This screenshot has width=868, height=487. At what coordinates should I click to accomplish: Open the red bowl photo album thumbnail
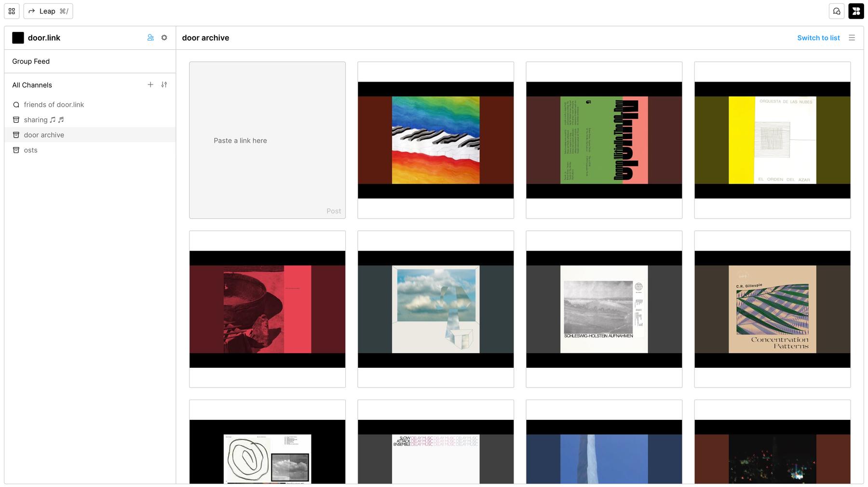tap(268, 309)
